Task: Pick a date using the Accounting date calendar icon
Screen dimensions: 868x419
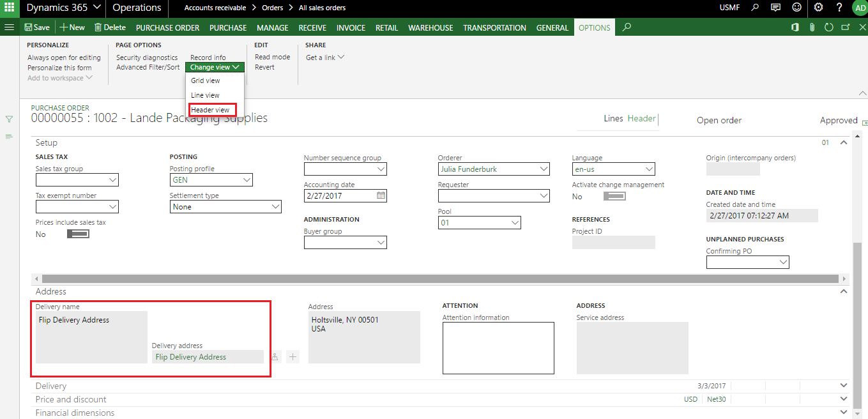Action: (381, 195)
